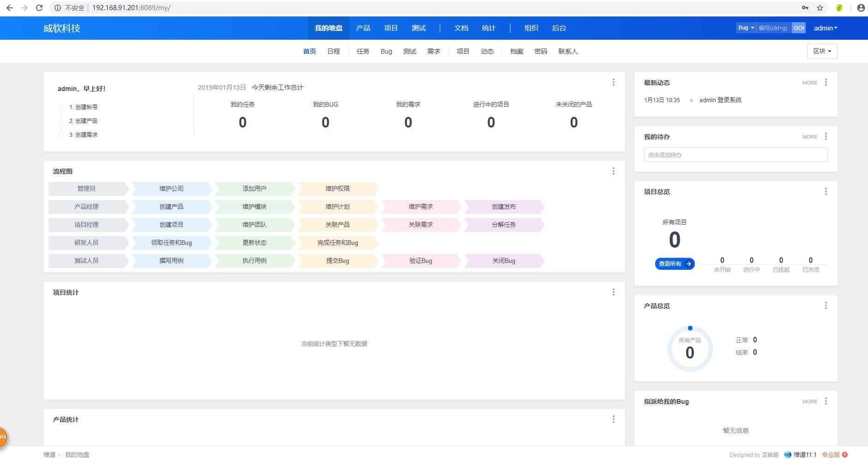This screenshot has width=868, height=462.
Task: Click the browser address bar URL
Action: click(131, 8)
